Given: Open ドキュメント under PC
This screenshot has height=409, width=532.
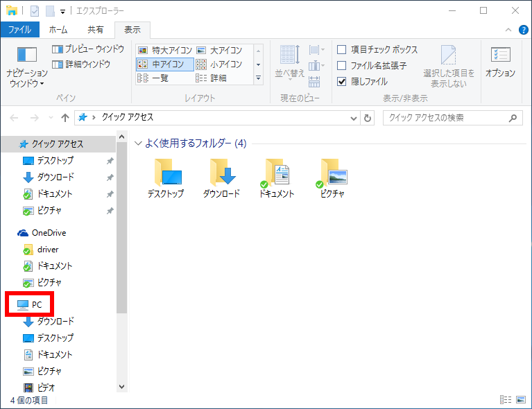Looking at the screenshot, I should (48, 354).
